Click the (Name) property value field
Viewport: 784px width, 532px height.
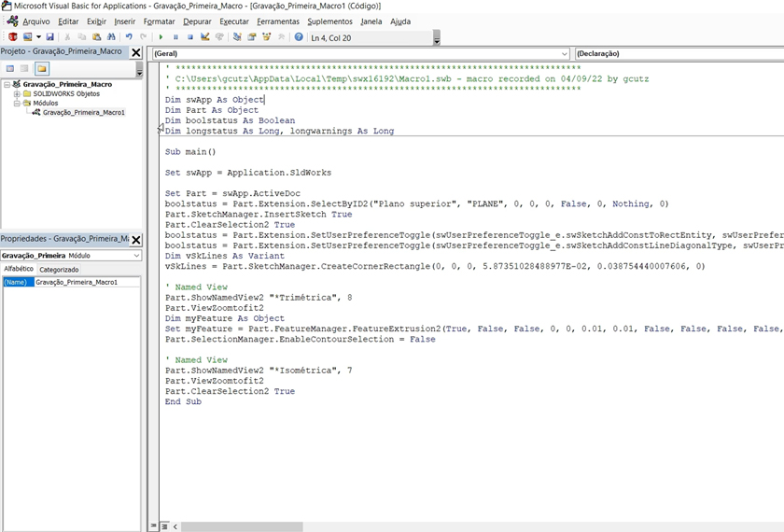(86, 282)
